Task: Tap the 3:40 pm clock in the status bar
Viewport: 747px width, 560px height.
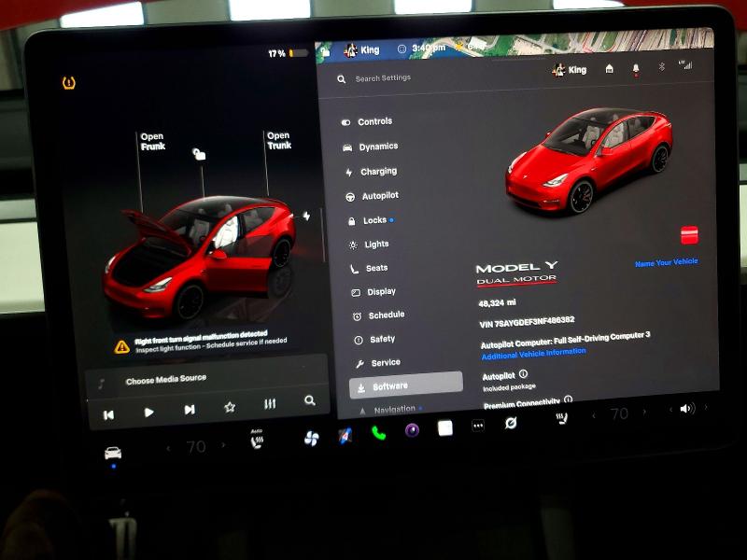Action: click(429, 49)
